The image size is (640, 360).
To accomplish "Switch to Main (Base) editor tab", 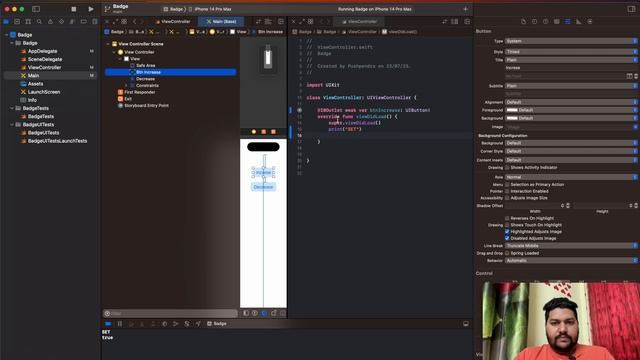I will pos(221,21).
